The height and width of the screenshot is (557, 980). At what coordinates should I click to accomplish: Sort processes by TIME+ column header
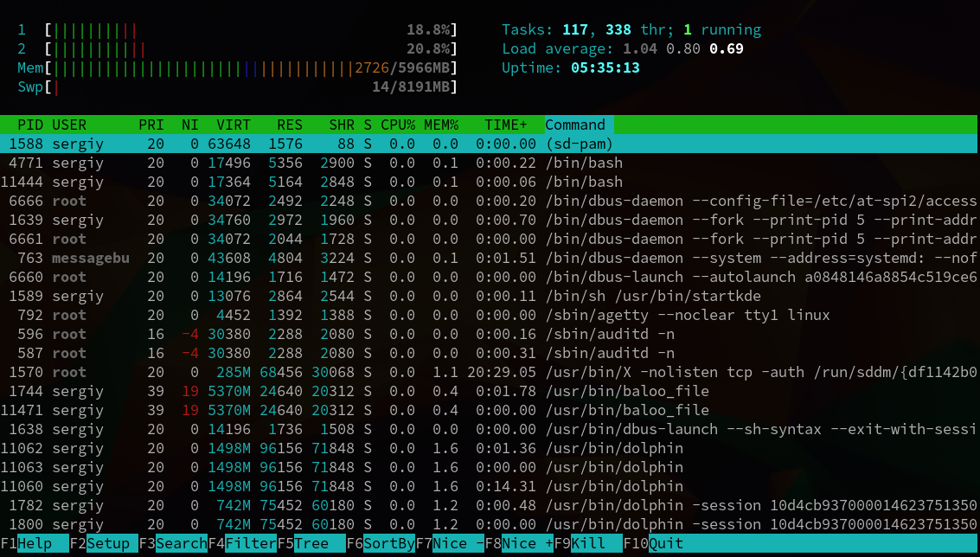[x=506, y=125]
